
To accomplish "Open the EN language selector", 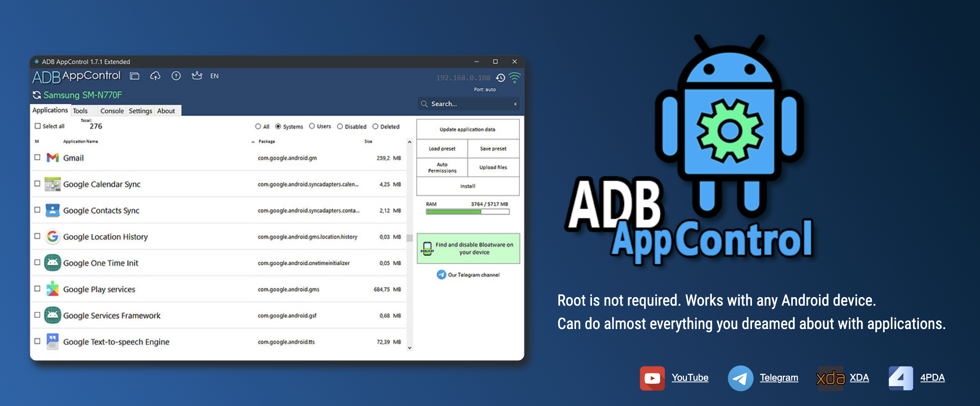I will click(214, 76).
